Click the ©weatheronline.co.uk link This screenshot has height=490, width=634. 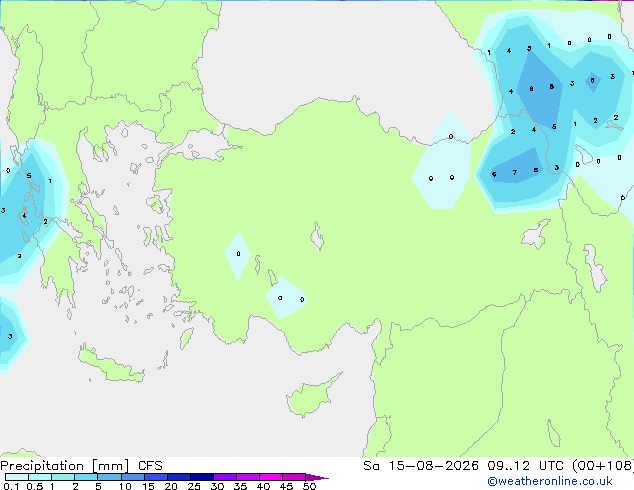point(550,481)
